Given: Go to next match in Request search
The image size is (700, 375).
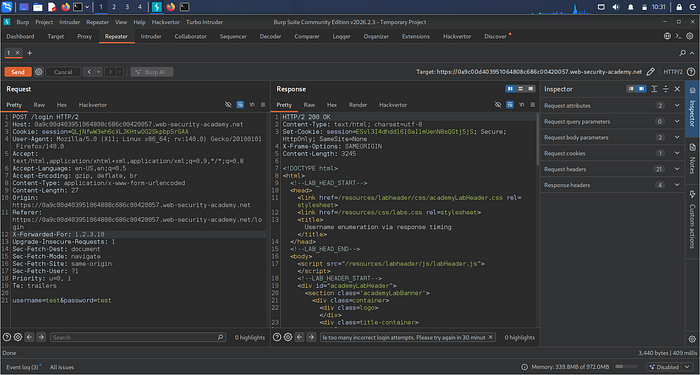Looking at the screenshot, I should pyautogui.click(x=41, y=338).
